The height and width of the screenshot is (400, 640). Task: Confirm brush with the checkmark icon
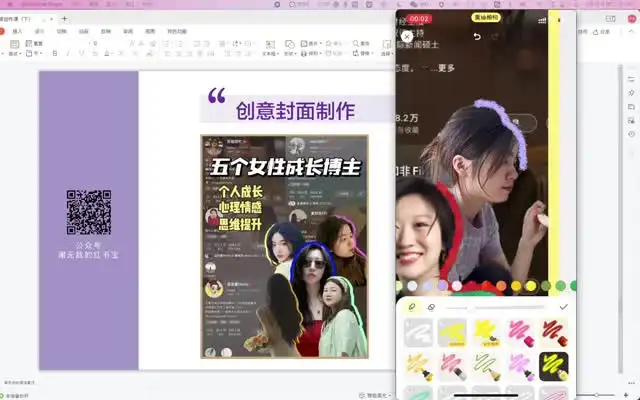pyautogui.click(x=563, y=307)
